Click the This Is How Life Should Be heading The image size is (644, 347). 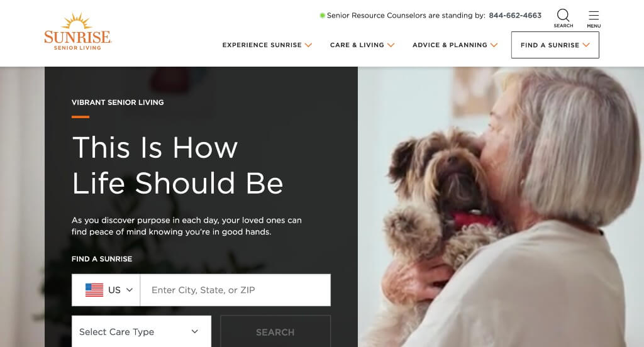point(178,165)
